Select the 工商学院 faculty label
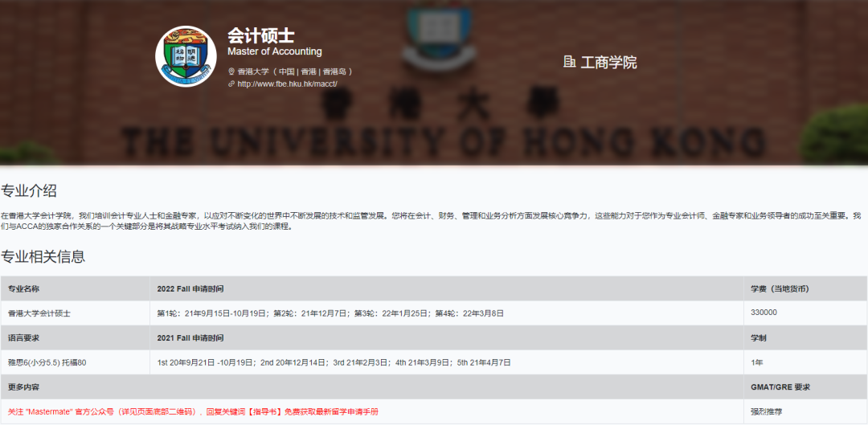868x425 pixels. 608,62
